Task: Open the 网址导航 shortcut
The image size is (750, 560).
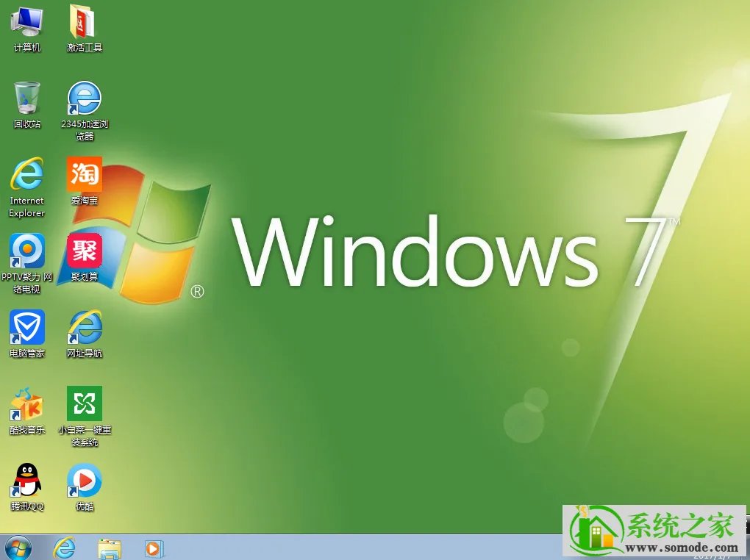Action: 85,328
